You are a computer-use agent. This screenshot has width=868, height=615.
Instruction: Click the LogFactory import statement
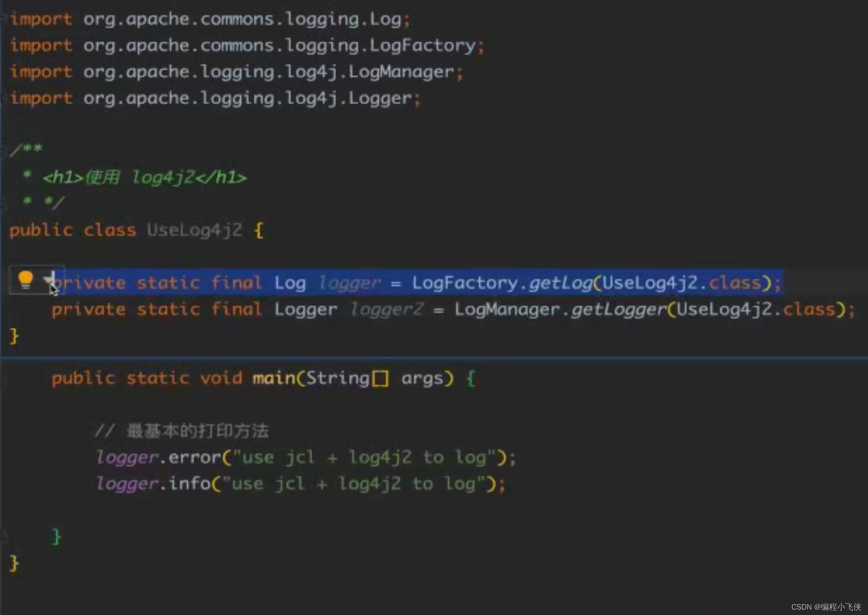(x=247, y=46)
